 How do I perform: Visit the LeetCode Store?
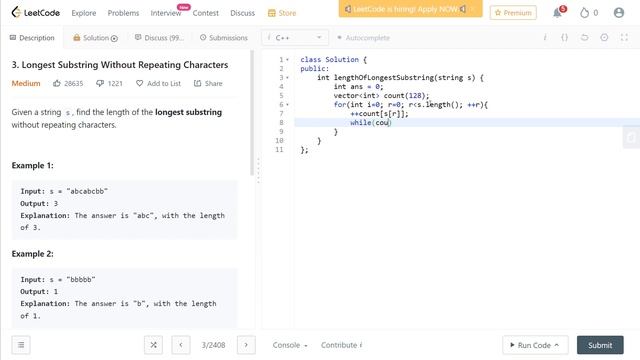[282, 13]
